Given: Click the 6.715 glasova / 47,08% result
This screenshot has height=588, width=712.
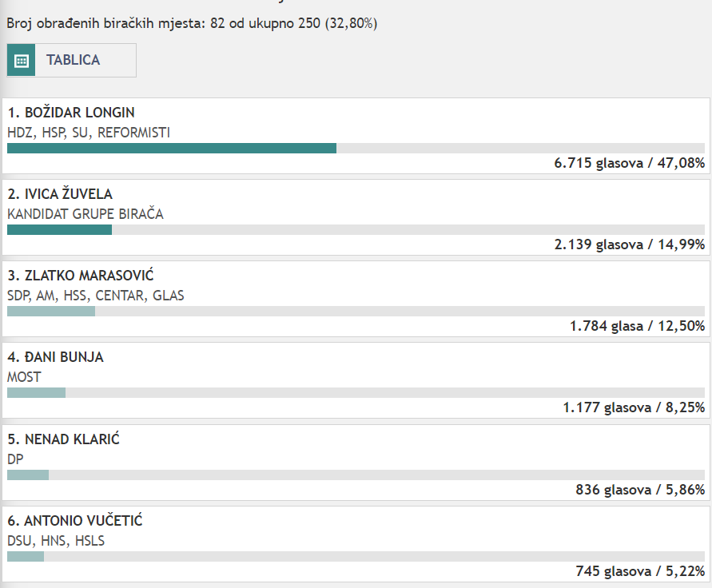Looking at the screenshot, I should pos(629,163).
